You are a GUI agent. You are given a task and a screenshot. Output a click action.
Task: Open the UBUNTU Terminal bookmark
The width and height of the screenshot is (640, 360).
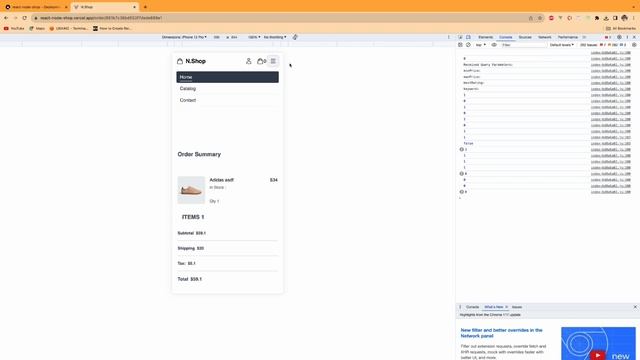pyautogui.click(x=69, y=29)
